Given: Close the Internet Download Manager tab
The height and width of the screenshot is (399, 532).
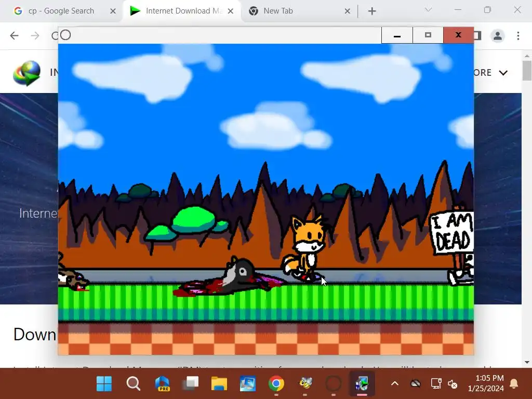Looking at the screenshot, I should (x=230, y=11).
